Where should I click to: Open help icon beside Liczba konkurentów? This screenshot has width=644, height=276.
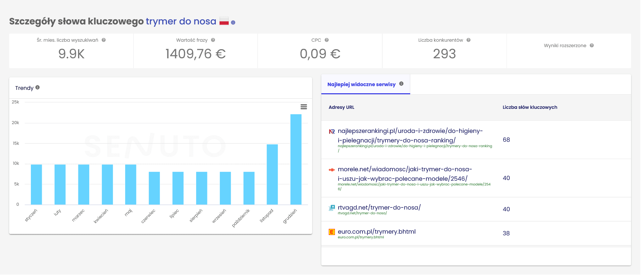(469, 40)
